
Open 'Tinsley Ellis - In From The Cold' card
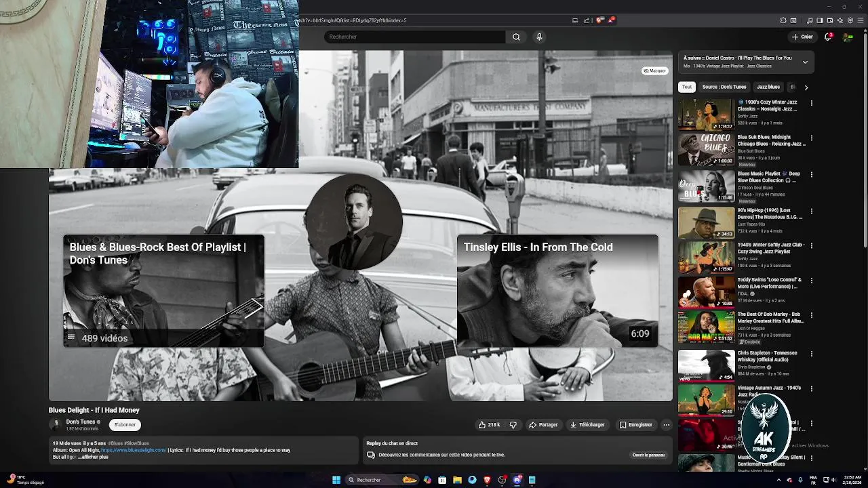click(557, 291)
